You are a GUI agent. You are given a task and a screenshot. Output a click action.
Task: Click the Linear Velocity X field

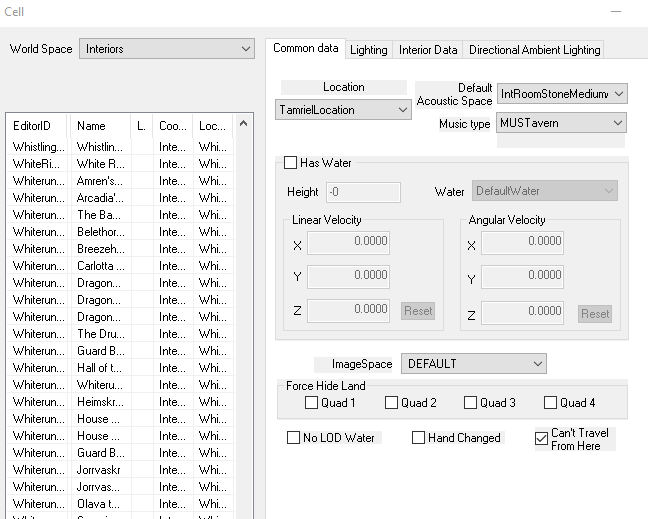pyautogui.click(x=348, y=243)
